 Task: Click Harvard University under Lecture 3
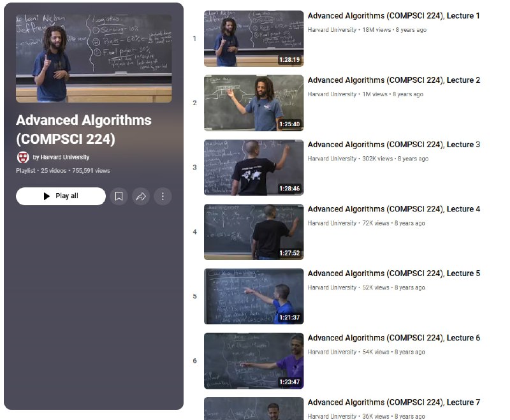[x=332, y=158]
